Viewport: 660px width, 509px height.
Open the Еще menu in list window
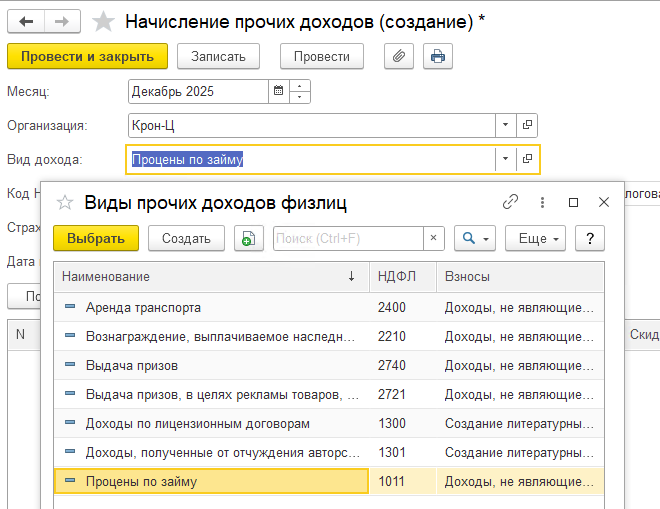point(536,238)
